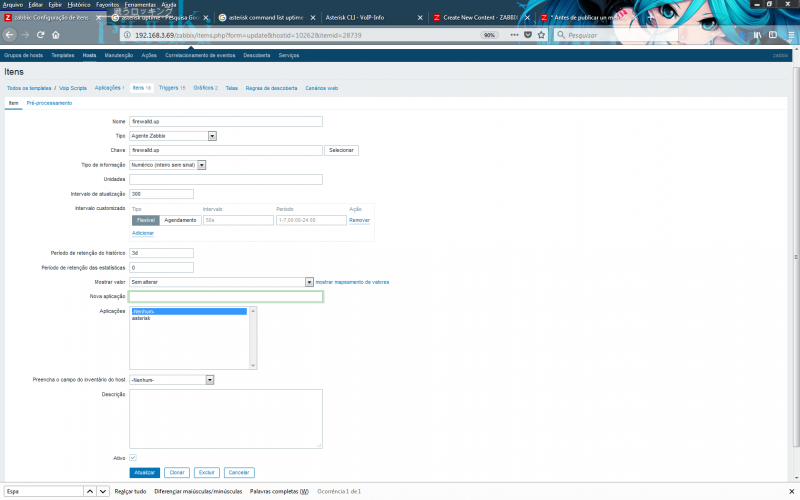Click the Selecionar key button
This screenshot has height=500, width=800.
point(341,150)
